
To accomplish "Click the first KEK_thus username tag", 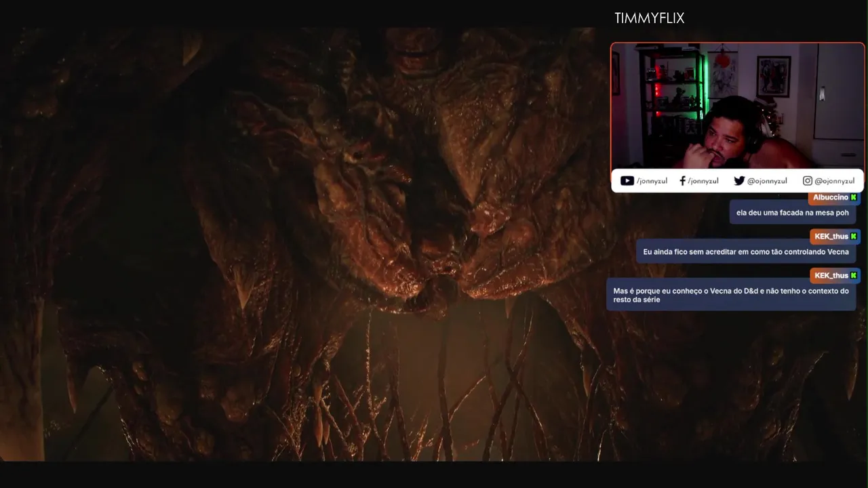I will point(835,237).
